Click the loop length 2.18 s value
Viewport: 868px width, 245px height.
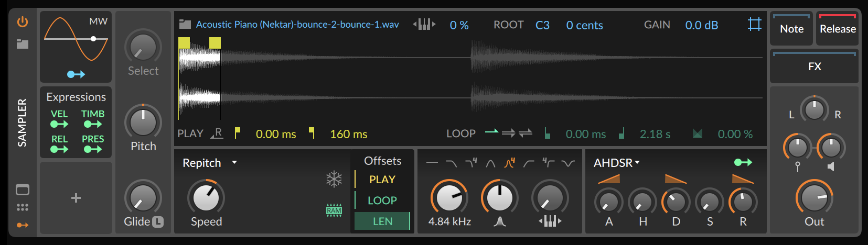pos(655,134)
